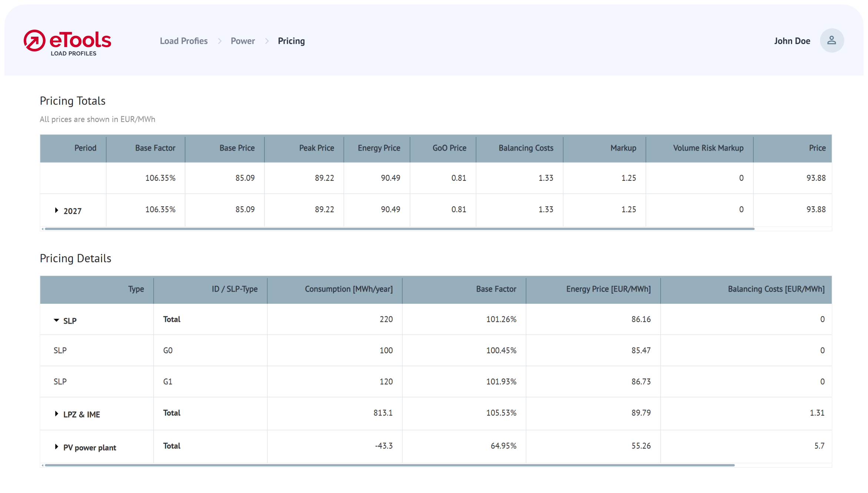Image resolution: width=868 pixels, height=493 pixels.
Task: Click the chevron after Load Profiles breadcrumb
Action: 220,41
